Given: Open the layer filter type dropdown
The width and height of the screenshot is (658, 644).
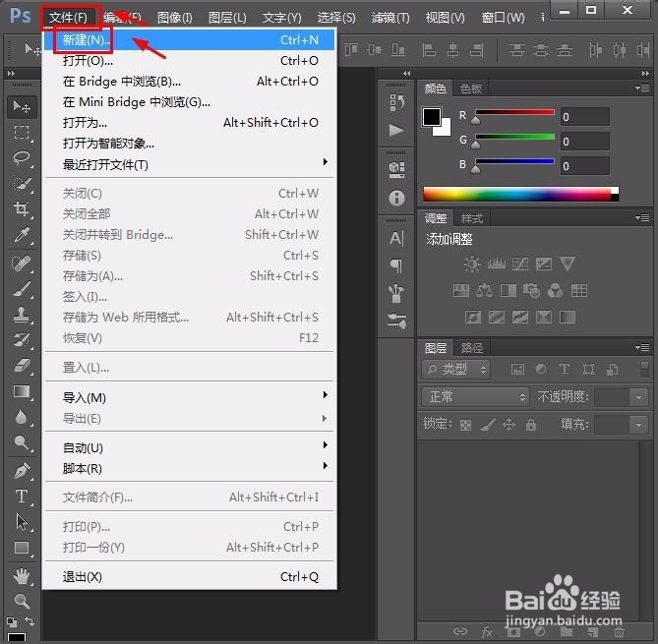Looking at the screenshot, I should pyautogui.click(x=455, y=370).
